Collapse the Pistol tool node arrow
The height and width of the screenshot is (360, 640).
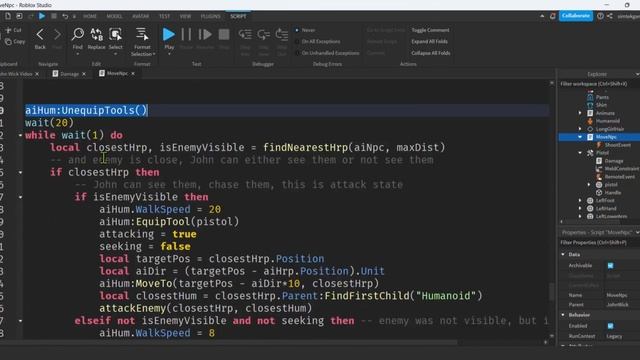[580, 153]
